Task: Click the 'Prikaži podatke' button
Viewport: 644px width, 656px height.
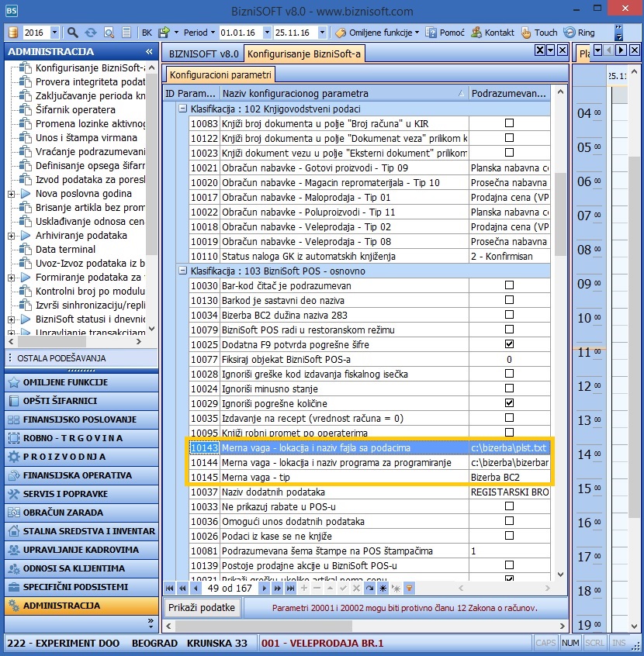Action: [203, 607]
